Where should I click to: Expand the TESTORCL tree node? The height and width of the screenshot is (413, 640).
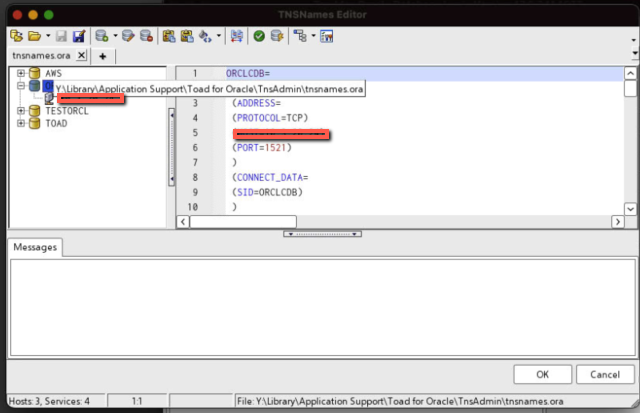21,111
